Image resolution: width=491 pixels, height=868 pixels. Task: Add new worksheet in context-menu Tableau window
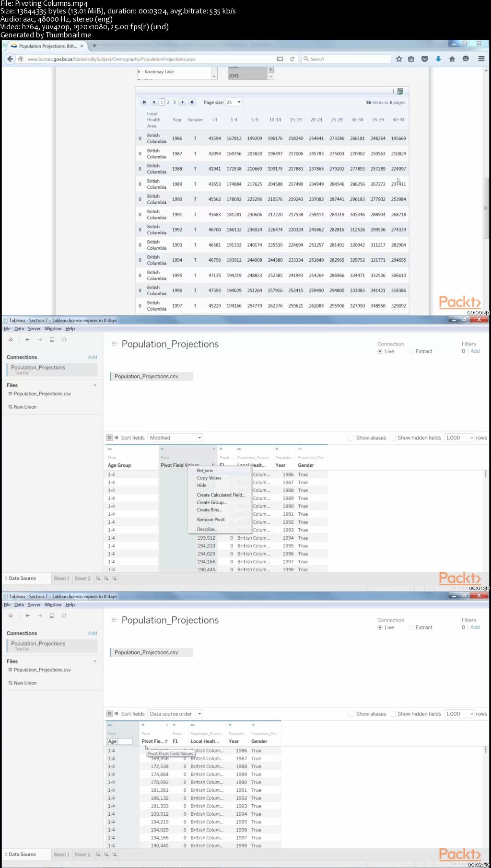98,579
